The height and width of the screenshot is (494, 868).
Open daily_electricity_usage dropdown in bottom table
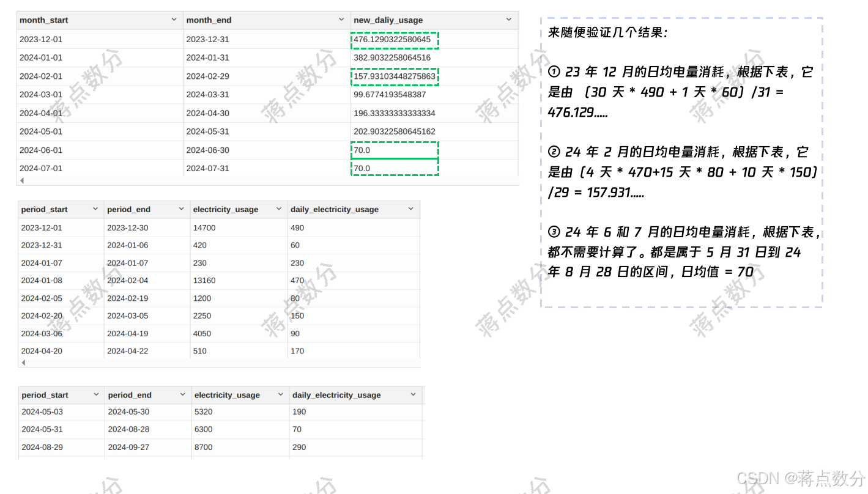[x=414, y=395]
